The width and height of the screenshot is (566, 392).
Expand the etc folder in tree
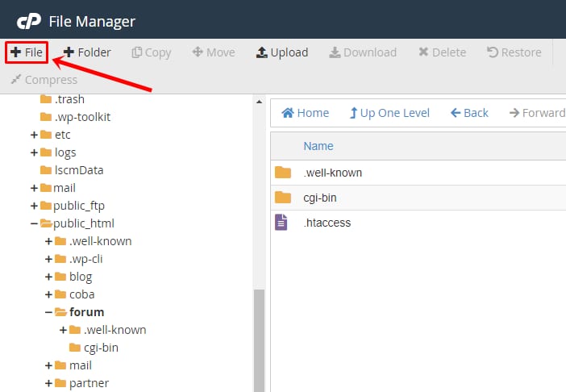34,135
